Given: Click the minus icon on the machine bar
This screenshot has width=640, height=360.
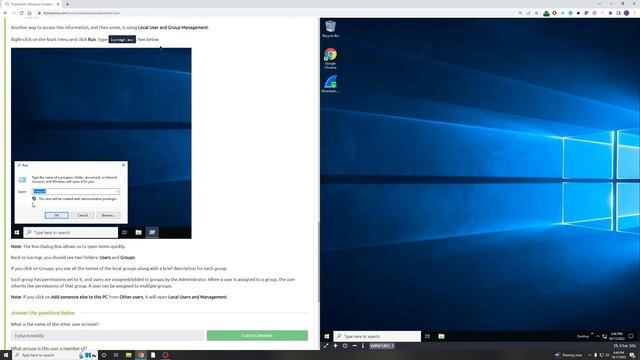Looking at the screenshot, I should [x=354, y=346].
